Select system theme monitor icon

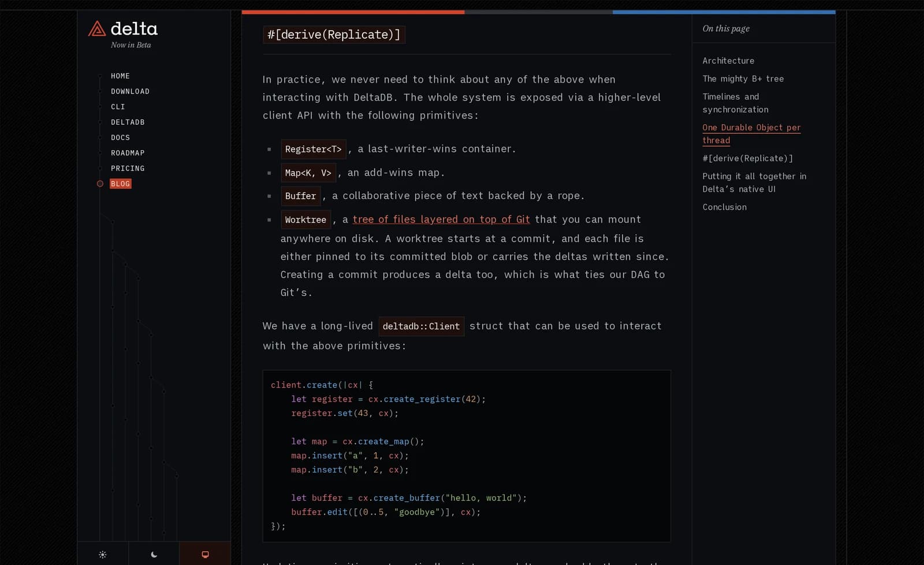205,555
